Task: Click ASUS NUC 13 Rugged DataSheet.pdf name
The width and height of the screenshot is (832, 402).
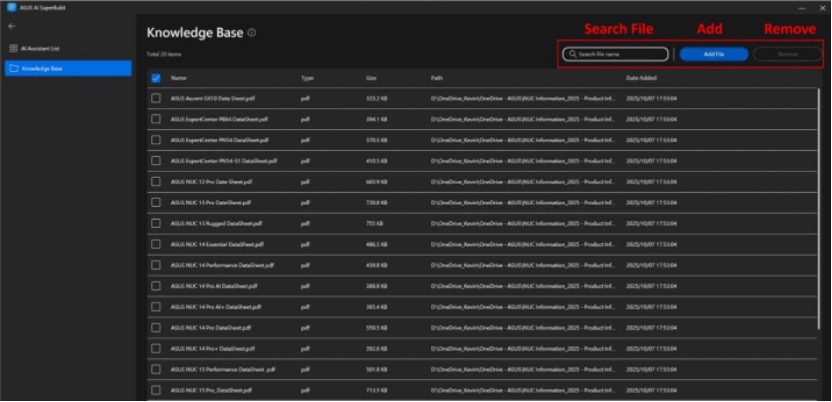Action: pyautogui.click(x=216, y=224)
